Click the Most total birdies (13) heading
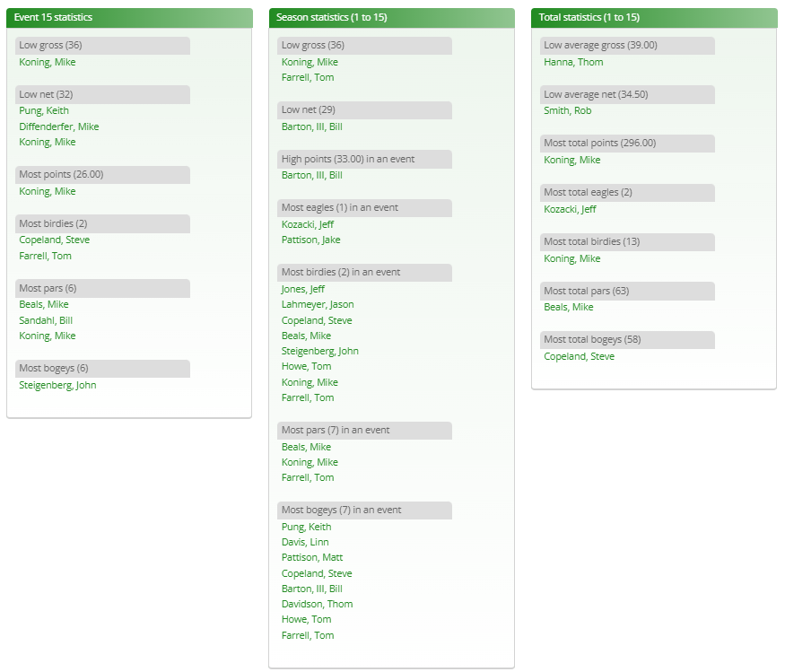 coord(627,242)
